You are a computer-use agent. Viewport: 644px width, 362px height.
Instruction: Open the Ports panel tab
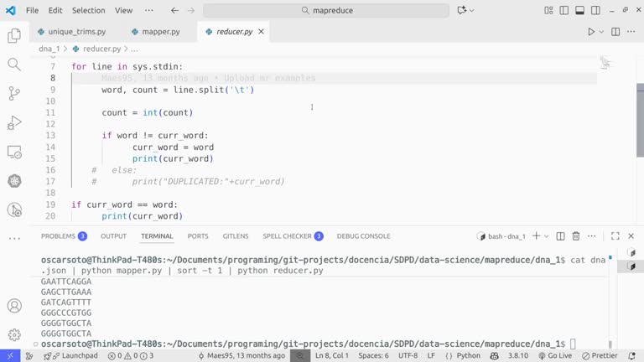point(198,236)
